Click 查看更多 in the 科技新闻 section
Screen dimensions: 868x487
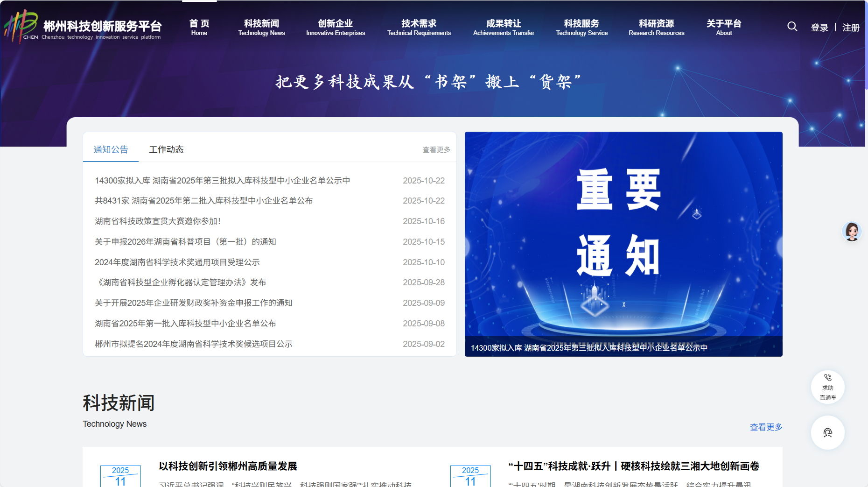pyautogui.click(x=766, y=426)
